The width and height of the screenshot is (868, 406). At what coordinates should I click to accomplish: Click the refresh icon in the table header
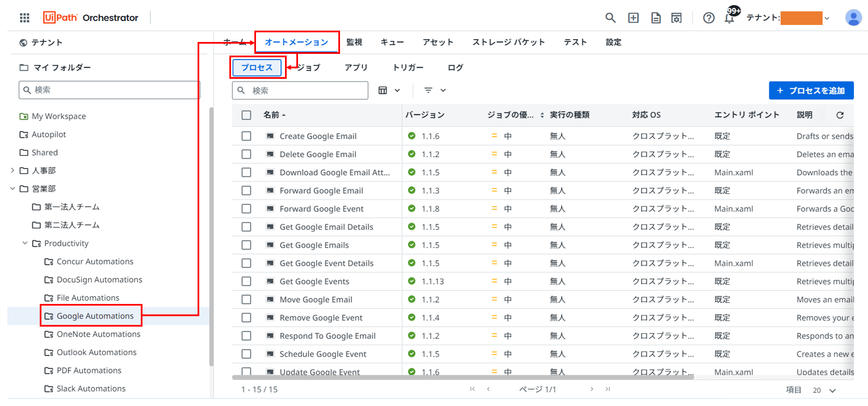pos(840,115)
